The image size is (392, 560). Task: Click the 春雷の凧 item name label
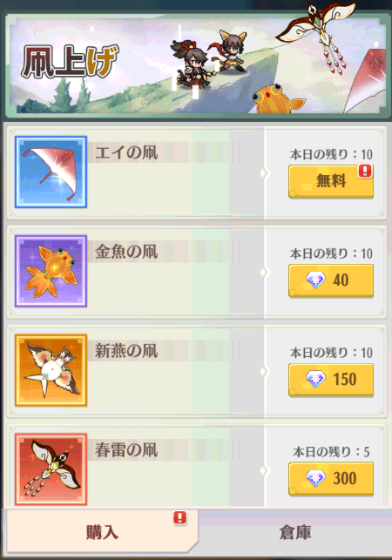[x=126, y=450]
